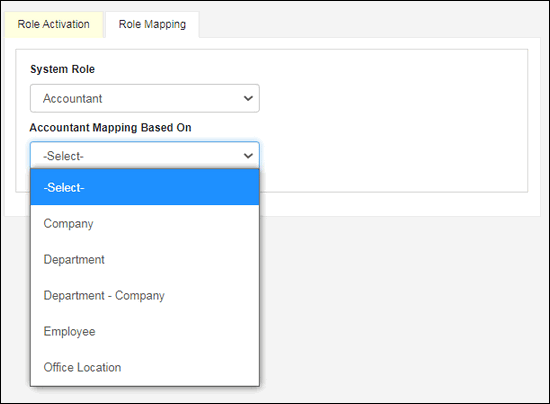Choose the highlighted -Select- option in list
The height and width of the screenshot is (404, 550).
145,187
